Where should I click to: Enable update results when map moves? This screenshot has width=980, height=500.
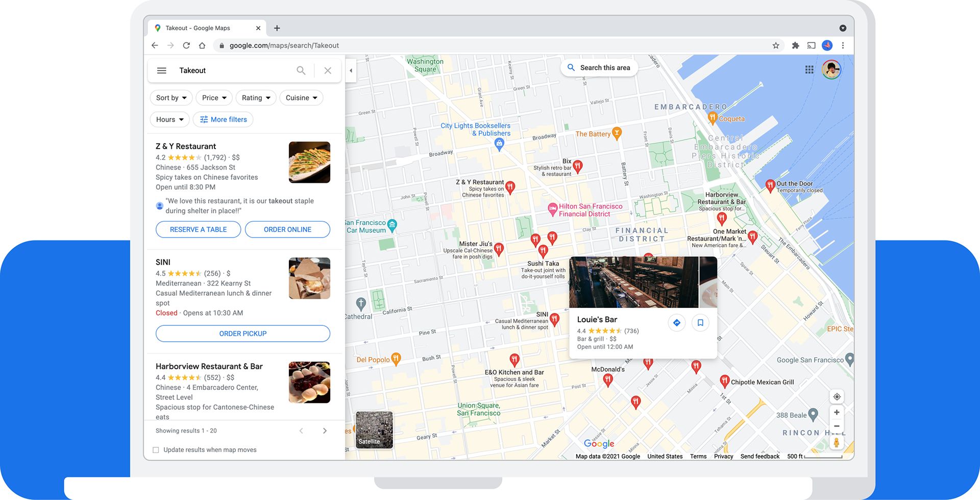156,450
